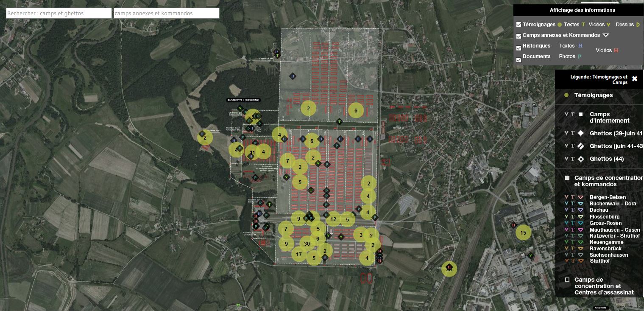Click the Vidéos 'V' testimony icon
The height and width of the screenshot is (311, 644).
[x=608, y=25]
